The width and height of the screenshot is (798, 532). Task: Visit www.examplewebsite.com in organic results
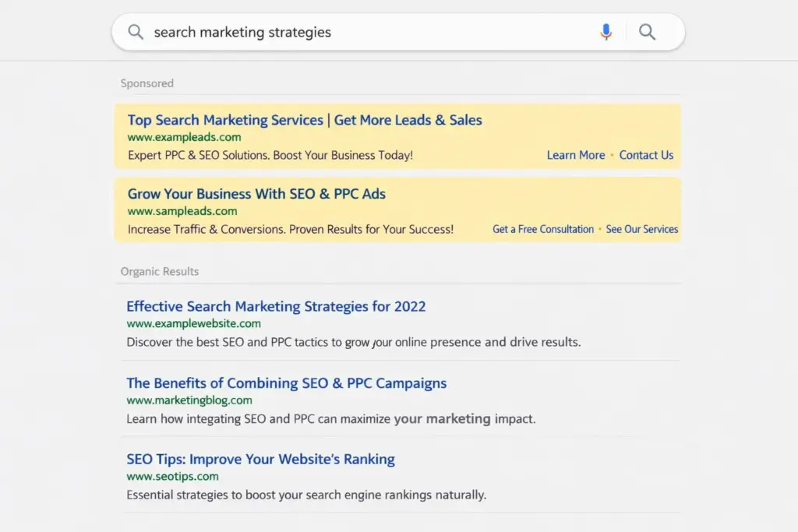(x=193, y=323)
